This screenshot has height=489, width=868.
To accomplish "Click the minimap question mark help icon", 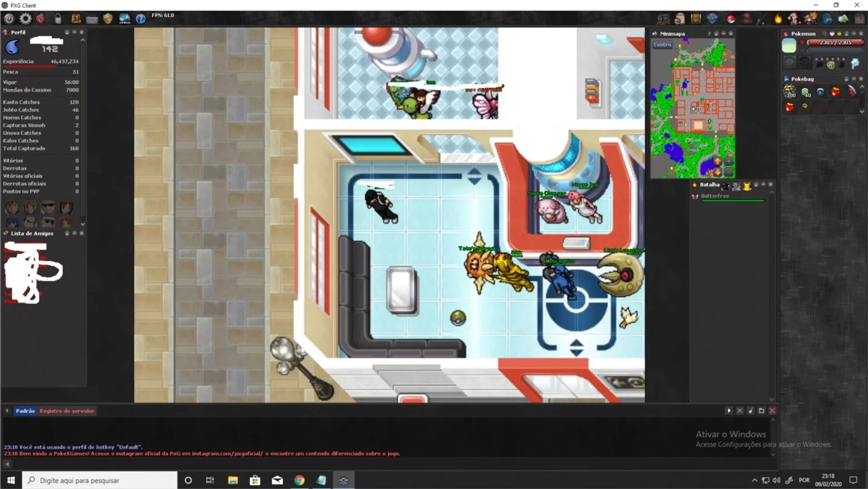I will pyautogui.click(x=709, y=34).
